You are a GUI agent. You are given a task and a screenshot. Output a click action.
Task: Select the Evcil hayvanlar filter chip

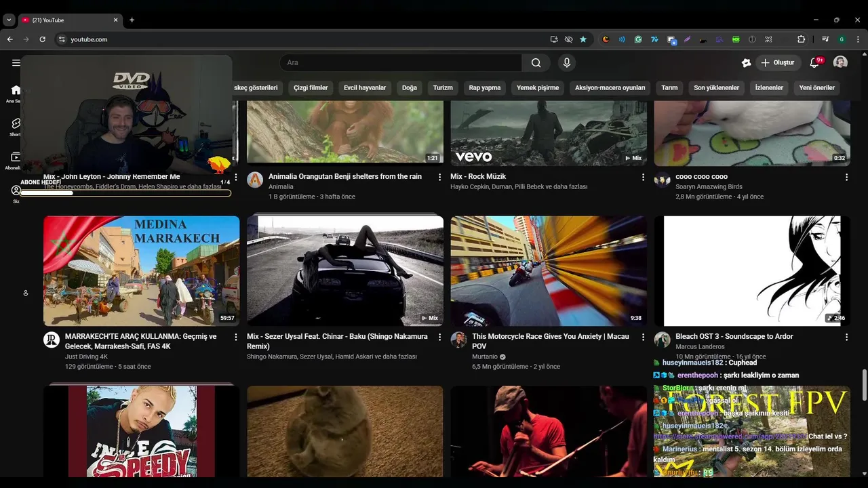click(x=365, y=87)
